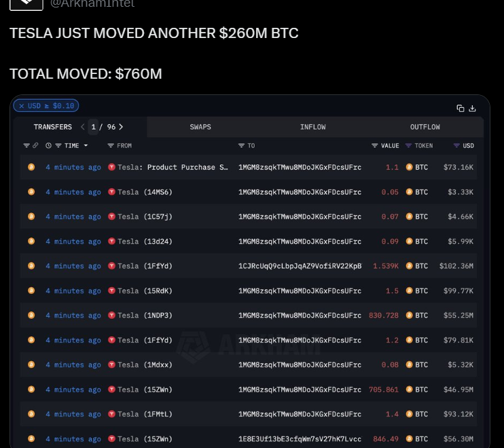This screenshot has width=504, height=448.
Task: Open Tesla: Product Purchase sender entity
Action: pyautogui.click(x=173, y=167)
